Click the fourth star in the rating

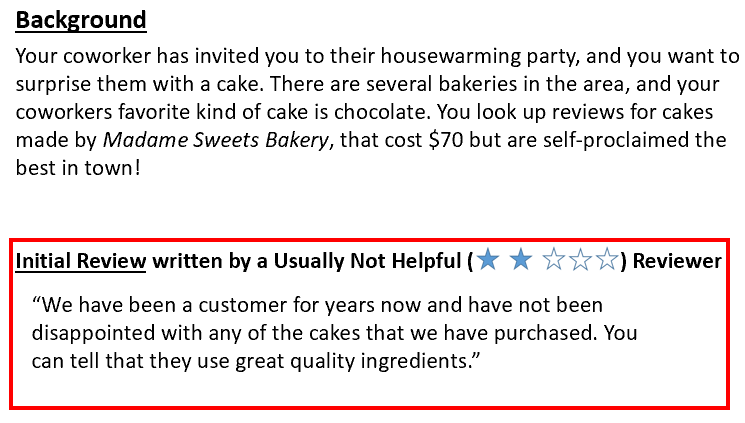[x=581, y=261]
